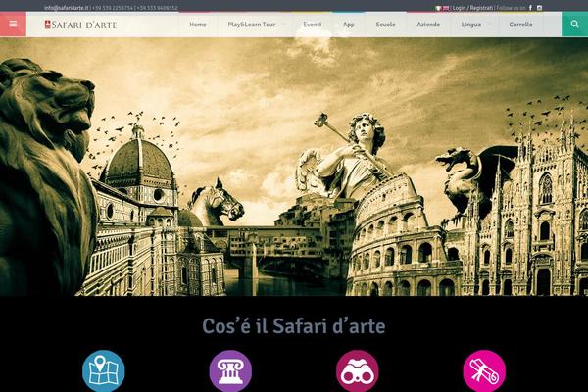This screenshot has height=392, width=588.
Task: Click the green search icon
Action: pos(574,24)
